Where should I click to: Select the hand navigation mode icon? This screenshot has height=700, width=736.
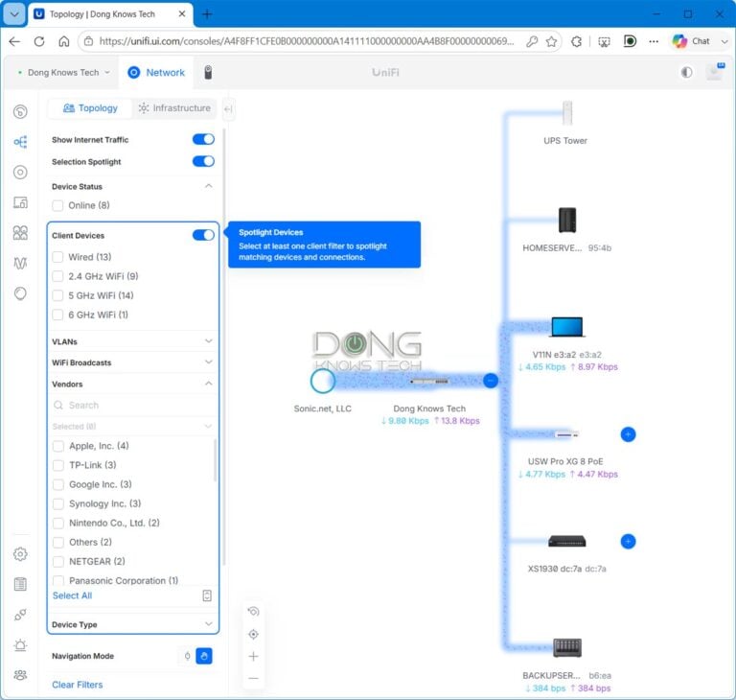pos(204,656)
